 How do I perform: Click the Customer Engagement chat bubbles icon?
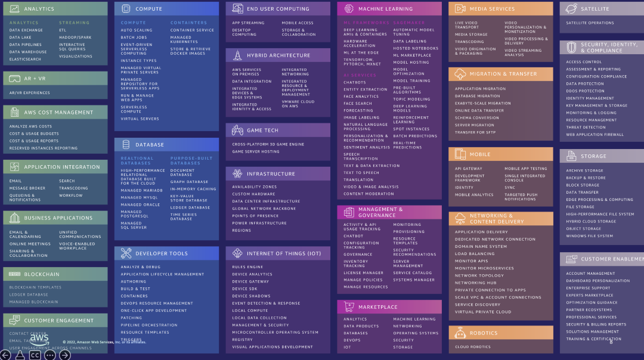(x=14, y=320)
